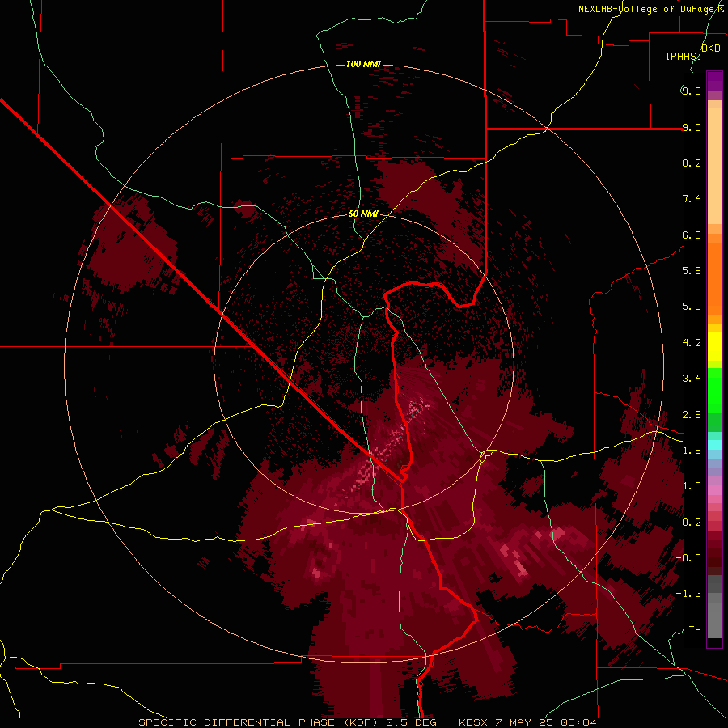This screenshot has height=728, width=728.
Task: Click the 5.0 legend value
Action: point(692,307)
